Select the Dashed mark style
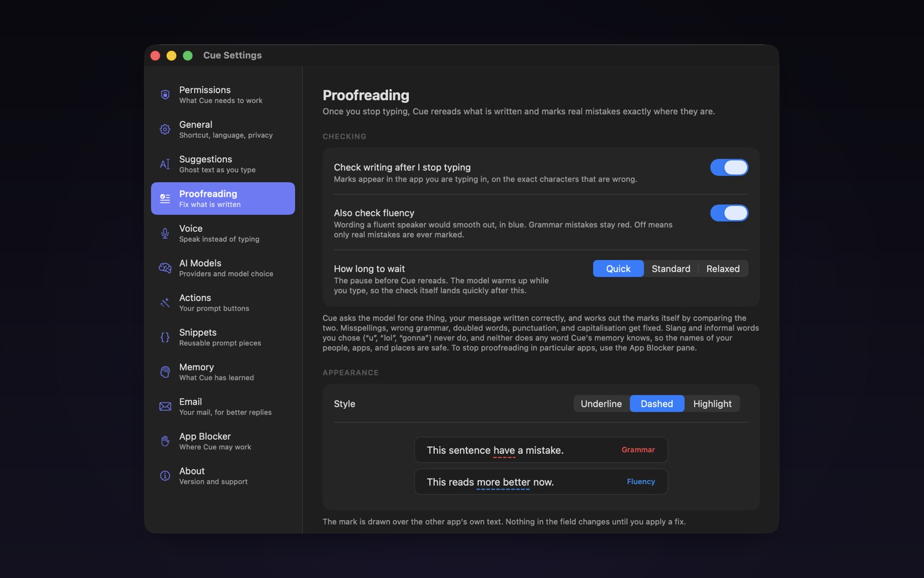This screenshot has width=924, height=578. point(657,403)
